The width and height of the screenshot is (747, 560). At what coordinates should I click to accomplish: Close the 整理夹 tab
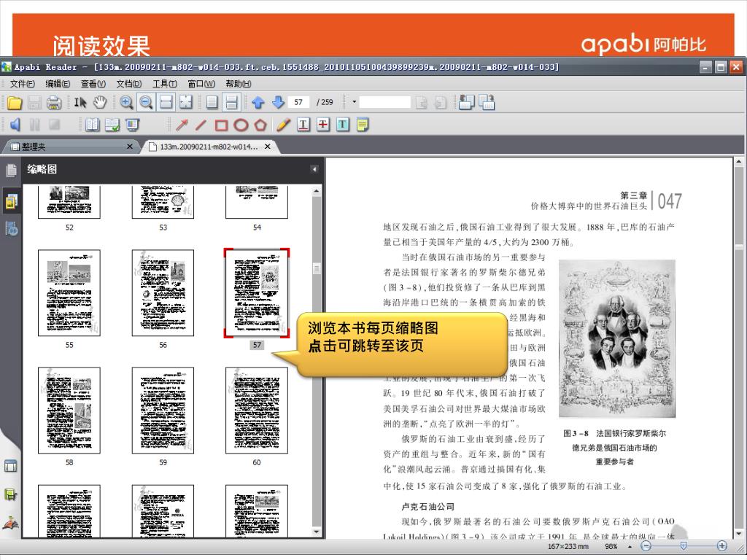pyautogui.click(x=130, y=147)
